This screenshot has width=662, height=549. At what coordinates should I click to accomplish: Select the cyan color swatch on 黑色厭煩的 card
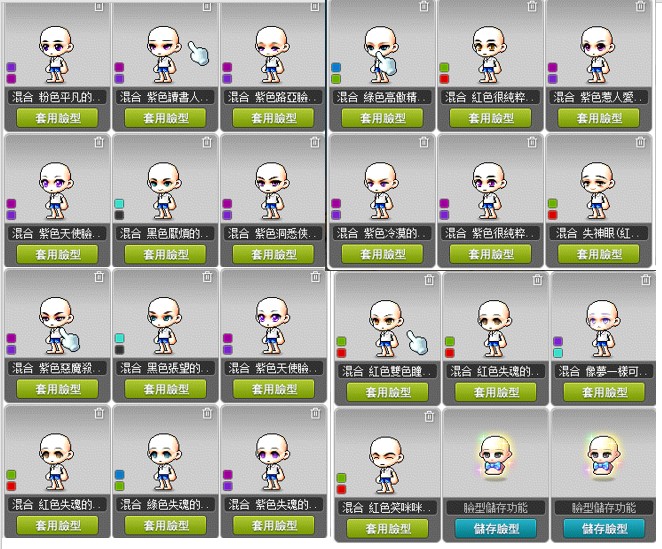pyautogui.click(x=119, y=204)
